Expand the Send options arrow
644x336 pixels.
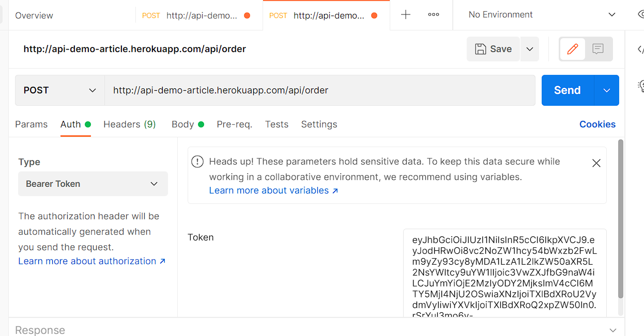point(607,90)
